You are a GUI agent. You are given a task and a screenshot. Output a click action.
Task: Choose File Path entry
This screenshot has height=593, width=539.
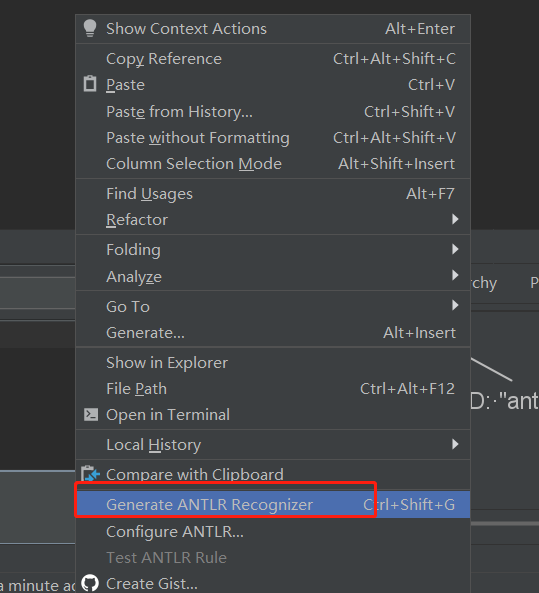pos(273,389)
